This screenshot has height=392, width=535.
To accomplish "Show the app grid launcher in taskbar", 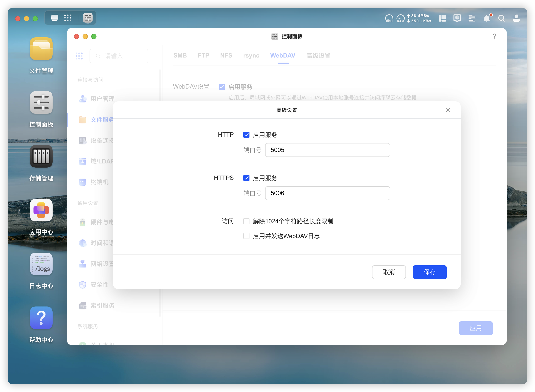I will coord(68,18).
